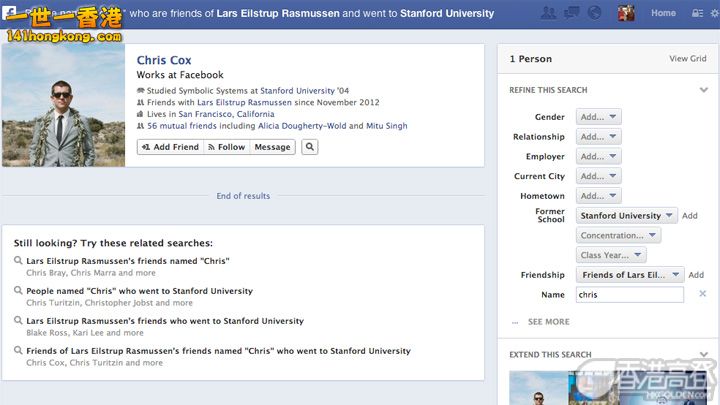Switch to View Grid layout
This screenshot has height=405, width=720.
687,59
